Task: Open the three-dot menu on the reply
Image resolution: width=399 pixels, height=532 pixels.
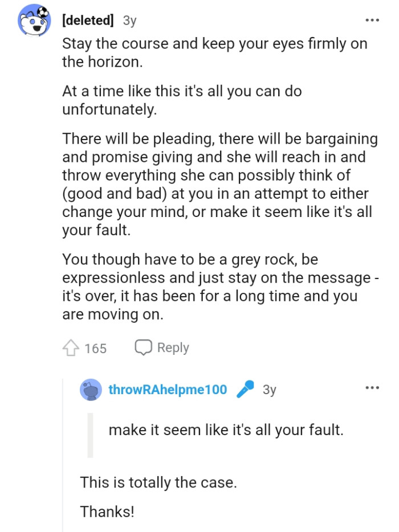Action: (371, 388)
